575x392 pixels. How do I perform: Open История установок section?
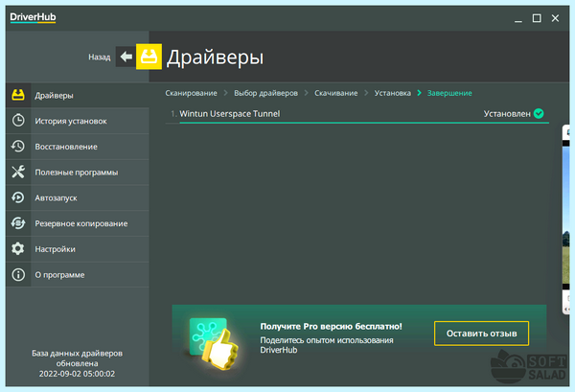78,121
